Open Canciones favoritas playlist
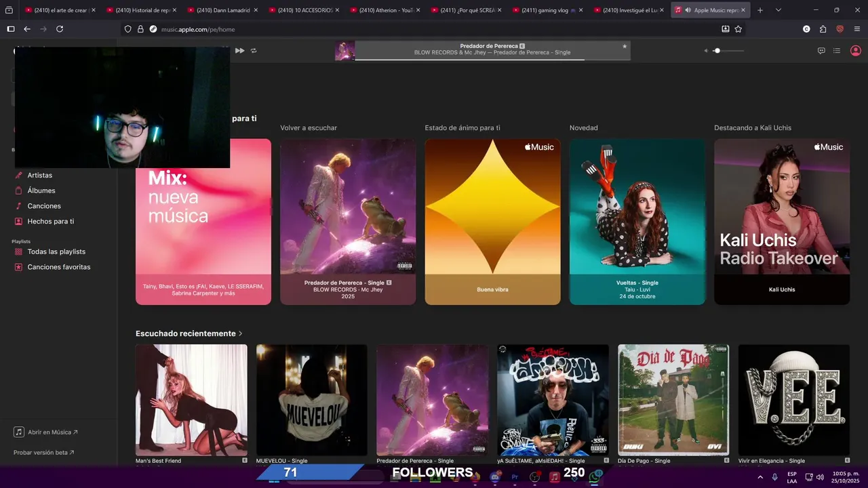Image resolution: width=868 pixels, height=488 pixels. point(60,267)
